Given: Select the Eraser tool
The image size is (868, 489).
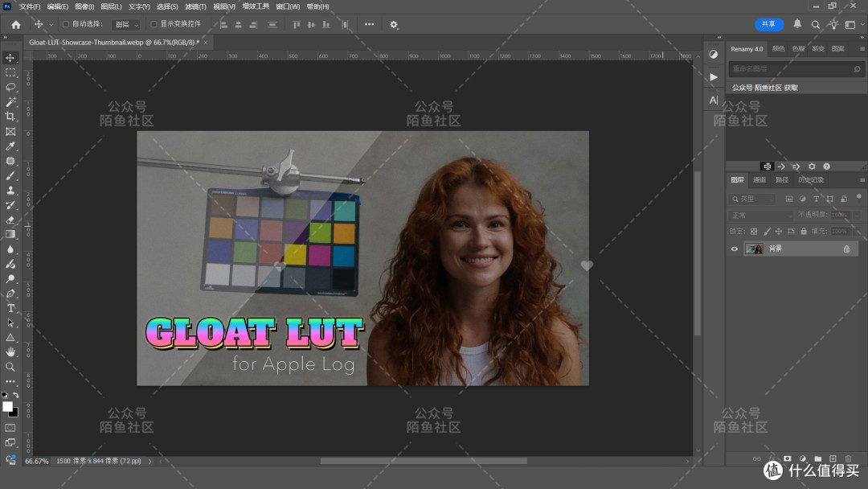Looking at the screenshot, I should [10, 220].
